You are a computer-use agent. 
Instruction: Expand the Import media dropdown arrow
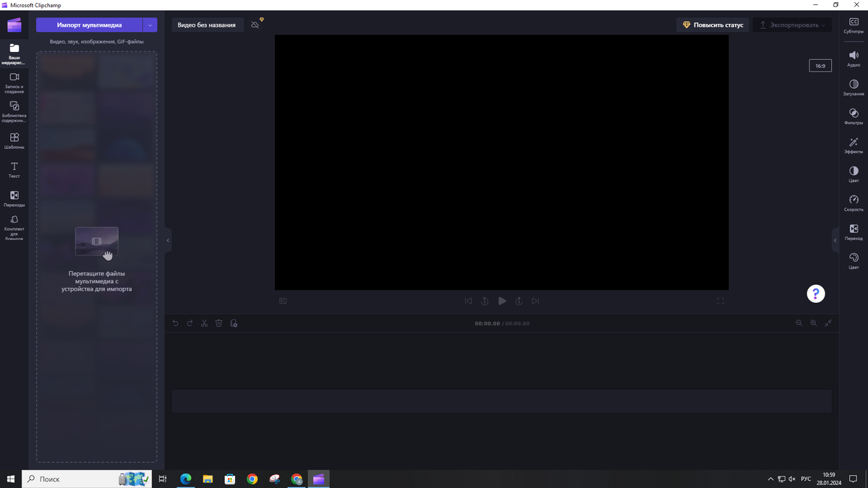point(150,25)
